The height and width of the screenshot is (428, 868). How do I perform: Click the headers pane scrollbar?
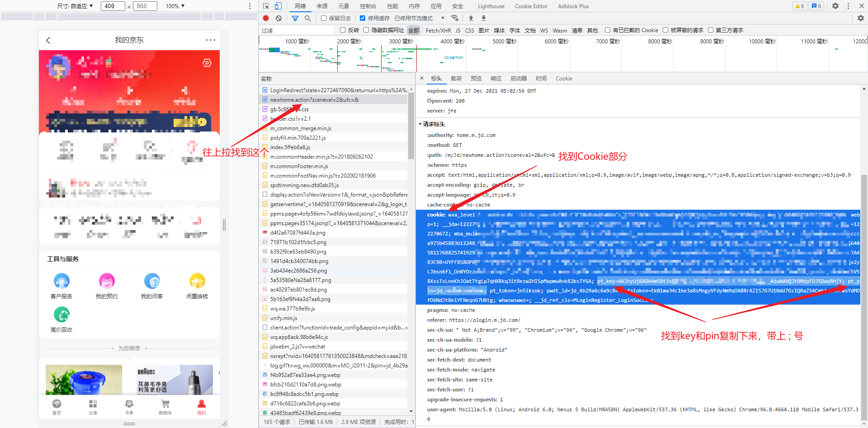point(864,296)
